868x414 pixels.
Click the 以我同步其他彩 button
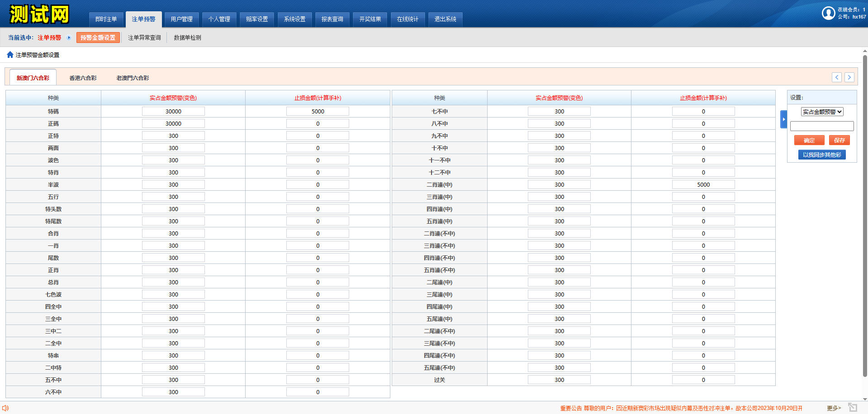(822, 155)
